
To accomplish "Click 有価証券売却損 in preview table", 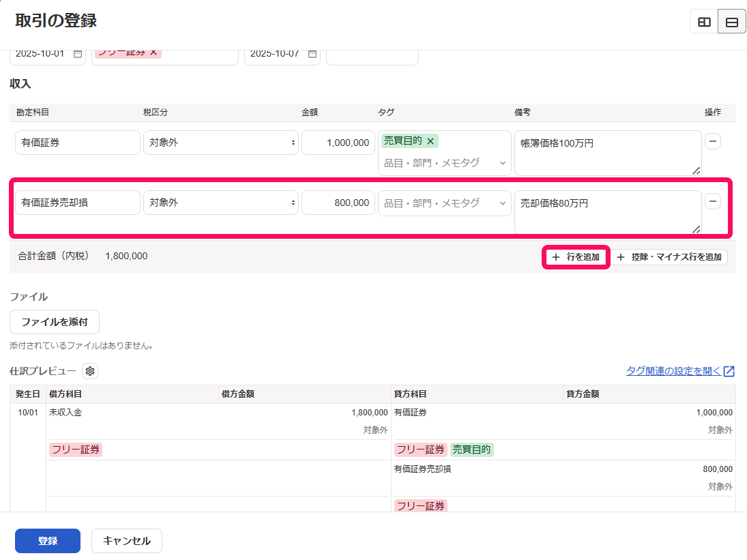I will (422, 469).
